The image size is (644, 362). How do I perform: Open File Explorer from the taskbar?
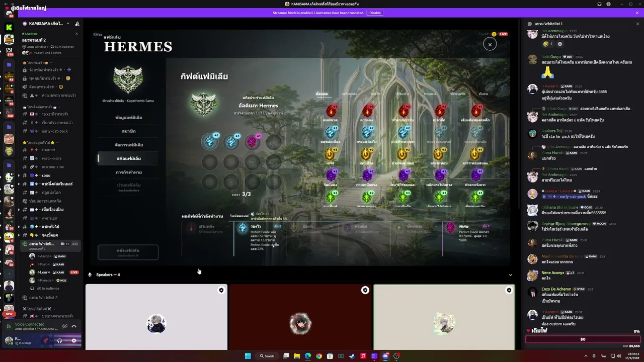(x=297, y=356)
